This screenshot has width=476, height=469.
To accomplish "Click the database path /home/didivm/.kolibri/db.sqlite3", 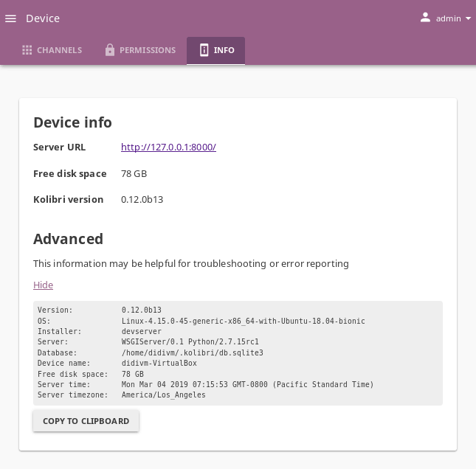I will pyautogui.click(x=192, y=352).
